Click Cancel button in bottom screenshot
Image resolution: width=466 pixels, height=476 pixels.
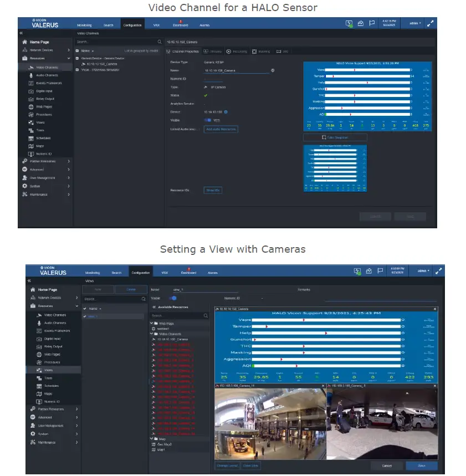[387, 465]
